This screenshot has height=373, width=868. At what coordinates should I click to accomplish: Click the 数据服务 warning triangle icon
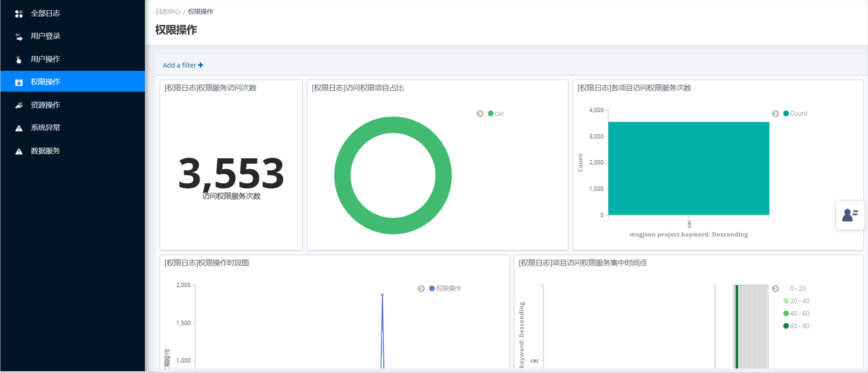pyautogui.click(x=19, y=151)
